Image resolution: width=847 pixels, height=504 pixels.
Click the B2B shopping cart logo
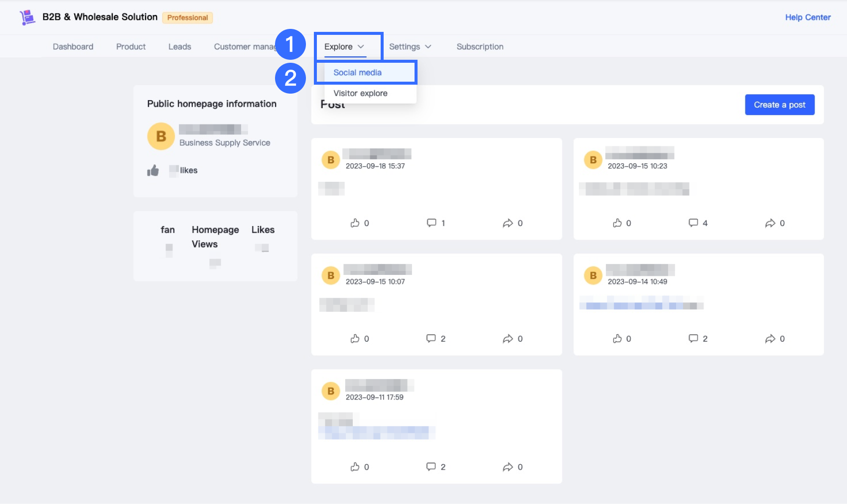(27, 17)
